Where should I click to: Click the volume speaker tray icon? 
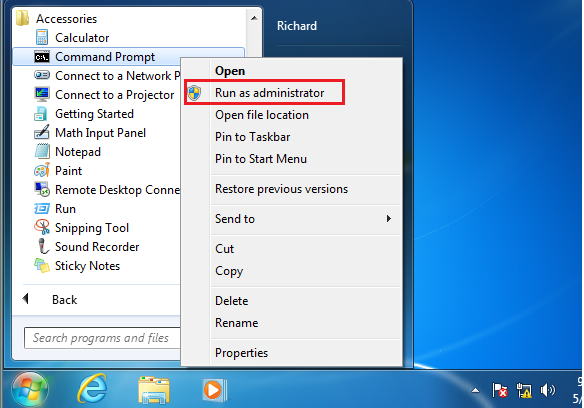(547, 390)
